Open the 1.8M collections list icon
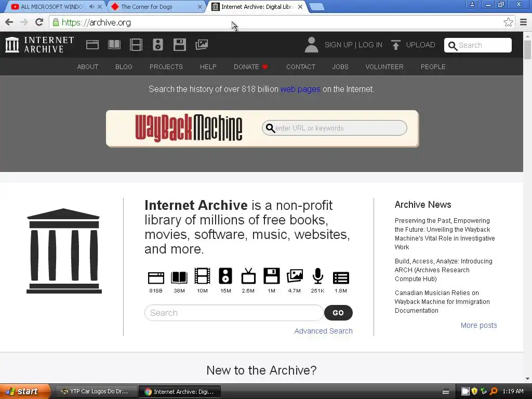This screenshot has height=399, width=532. click(341, 278)
